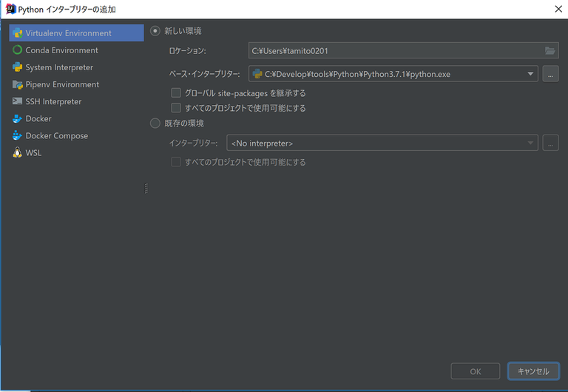Screen dimensions: 568x392
Task: Toggle すべてのプロジェクトで使用可能にする under 新しい環境
Action: [x=176, y=107]
